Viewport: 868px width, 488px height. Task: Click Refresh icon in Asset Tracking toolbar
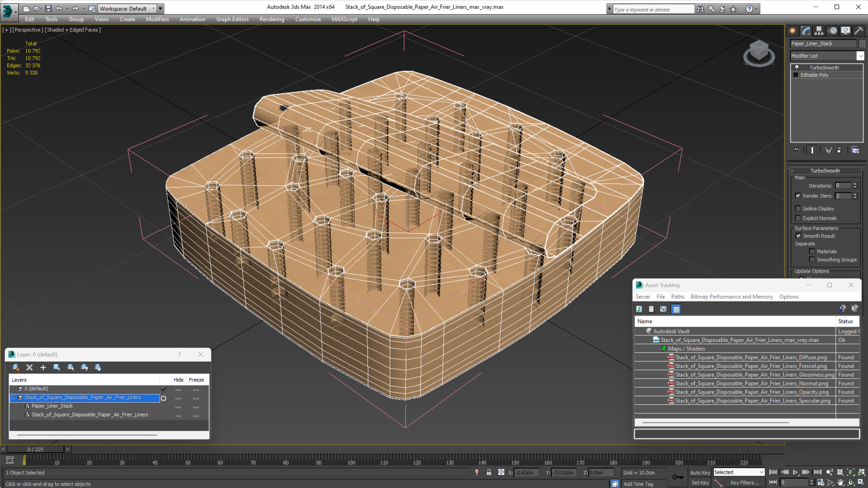[639, 309]
